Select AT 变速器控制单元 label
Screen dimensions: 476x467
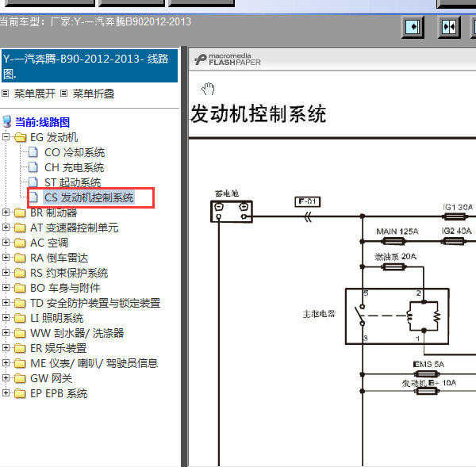(75, 228)
